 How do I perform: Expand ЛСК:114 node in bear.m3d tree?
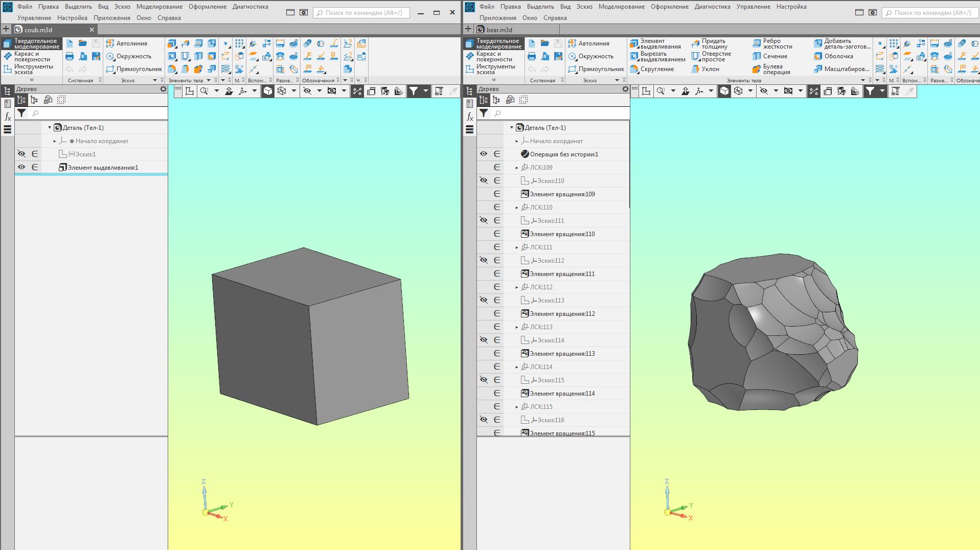pos(517,367)
